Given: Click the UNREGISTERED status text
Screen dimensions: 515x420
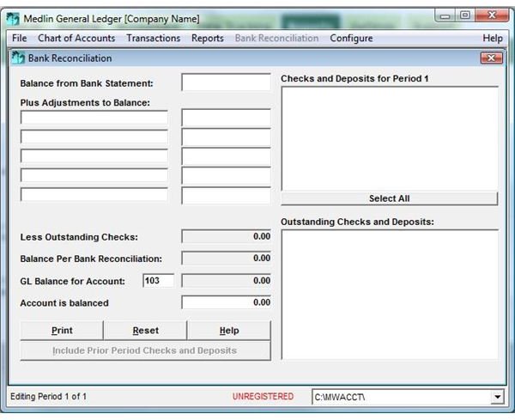Looking at the screenshot, I should 263,397.
